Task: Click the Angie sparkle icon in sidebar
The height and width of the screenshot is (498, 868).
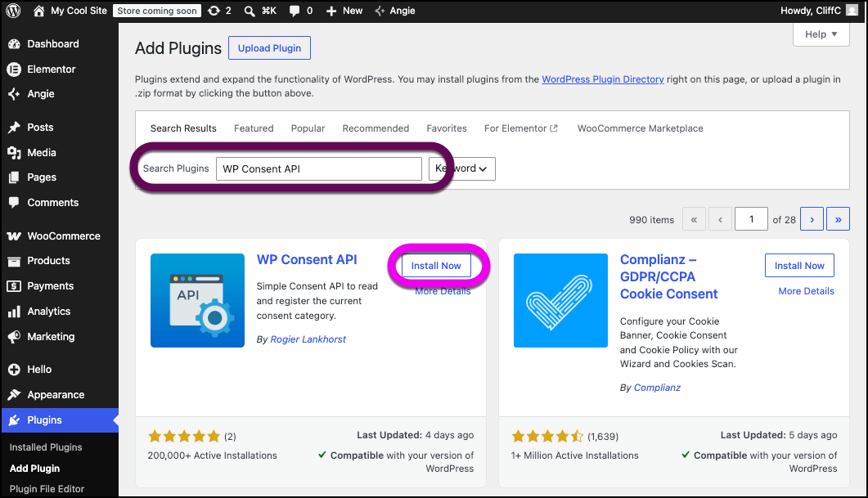Action: [x=15, y=94]
